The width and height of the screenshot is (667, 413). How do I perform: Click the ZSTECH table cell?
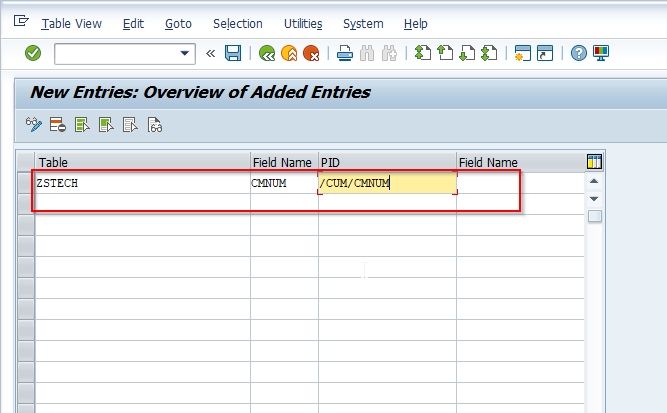coord(143,183)
